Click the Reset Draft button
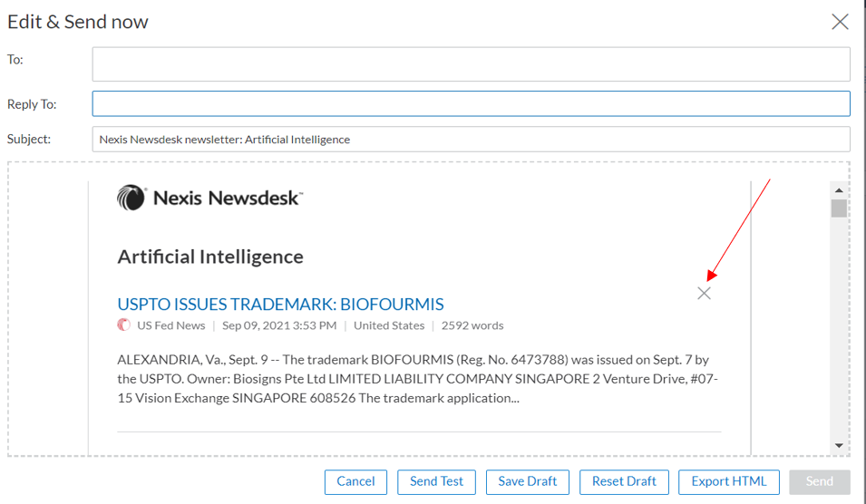This screenshot has width=866, height=504. [624, 482]
